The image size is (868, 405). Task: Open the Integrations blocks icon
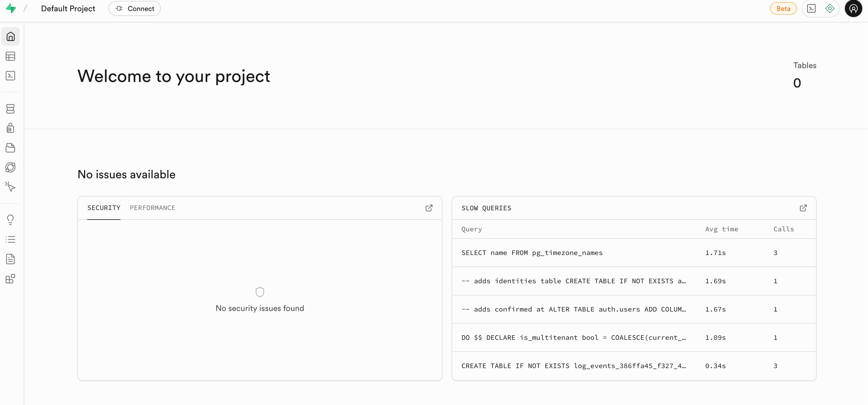[x=10, y=279]
